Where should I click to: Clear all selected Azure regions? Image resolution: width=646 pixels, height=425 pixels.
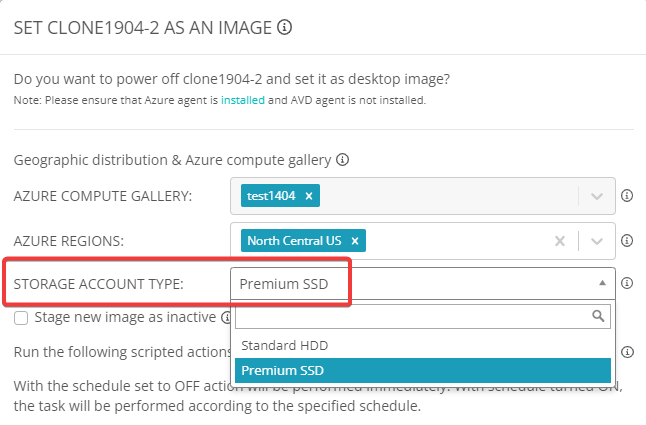560,240
